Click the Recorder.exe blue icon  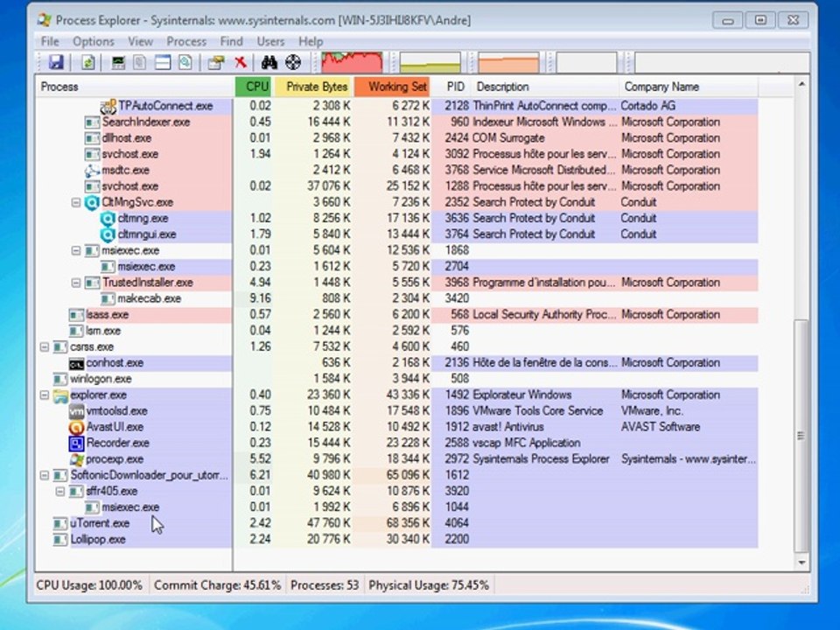pyautogui.click(x=77, y=444)
